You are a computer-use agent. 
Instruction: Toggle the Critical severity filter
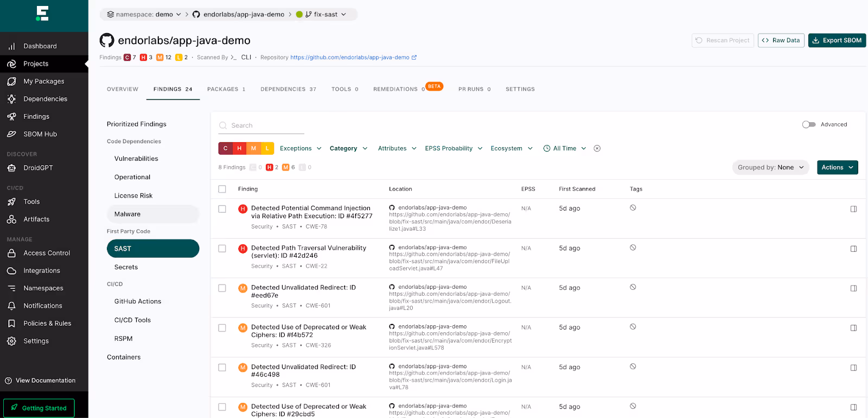226,148
